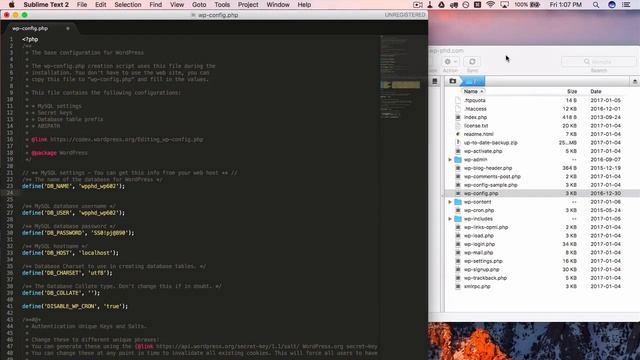Viewport: 640px width, 360px height.
Task: Sort the file list by the Date column
Action: tap(596, 91)
